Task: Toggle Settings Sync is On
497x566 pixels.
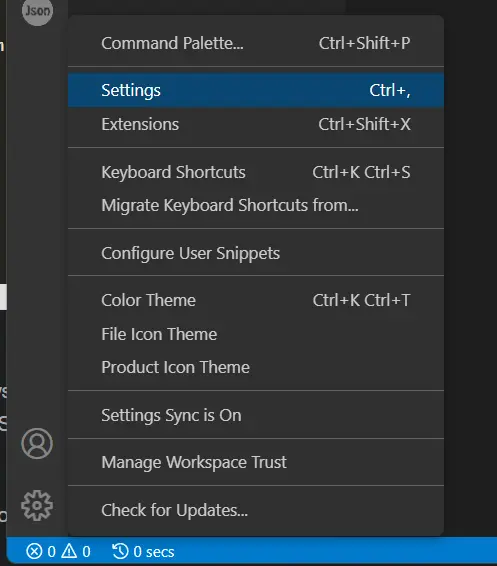Action: [256, 415]
